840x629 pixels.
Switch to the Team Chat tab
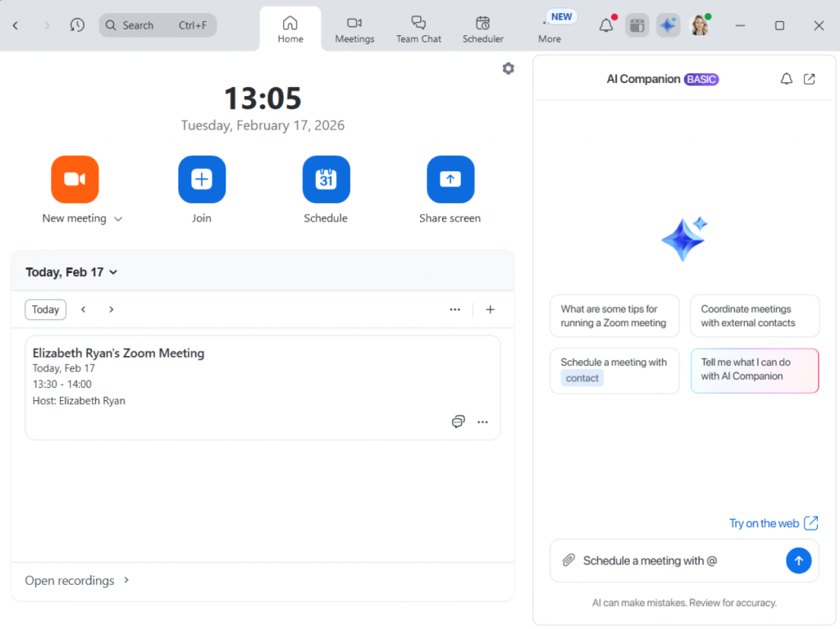(418, 30)
